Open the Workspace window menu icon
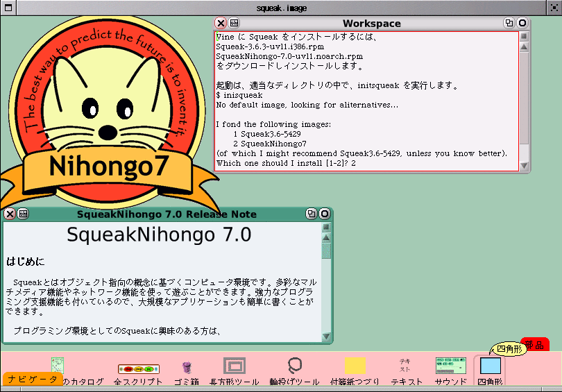This screenshot has width=562, height=392. point(234,23)
